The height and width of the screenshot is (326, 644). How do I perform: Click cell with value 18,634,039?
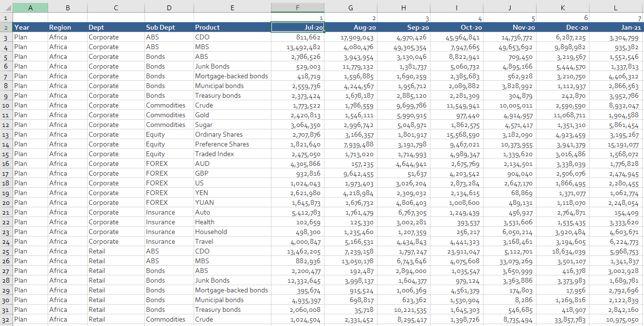pos(563,251)
